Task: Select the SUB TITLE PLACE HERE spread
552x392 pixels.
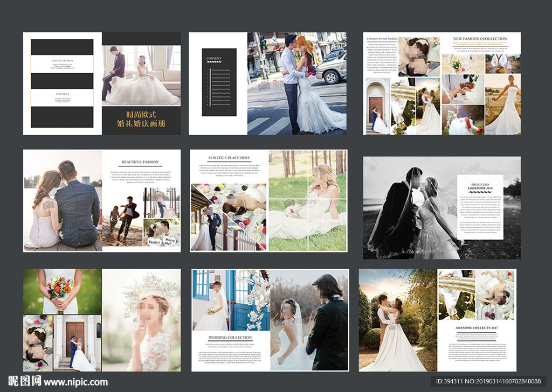Action: pyautogui.click(x=268, y=201)
